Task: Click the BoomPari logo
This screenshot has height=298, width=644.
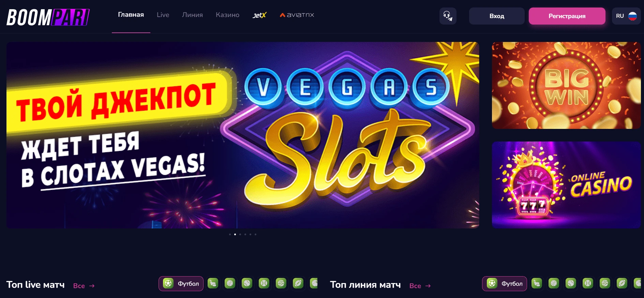Action: pos(48,17)
